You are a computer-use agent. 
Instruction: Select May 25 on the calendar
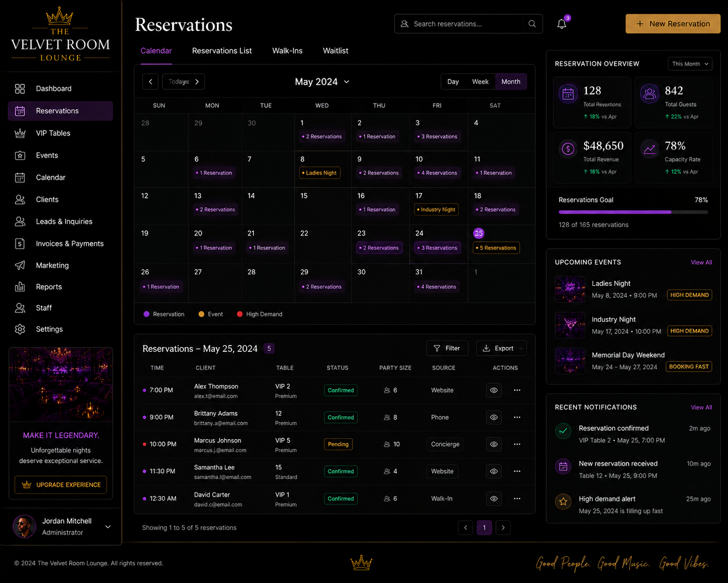(479, 233)
